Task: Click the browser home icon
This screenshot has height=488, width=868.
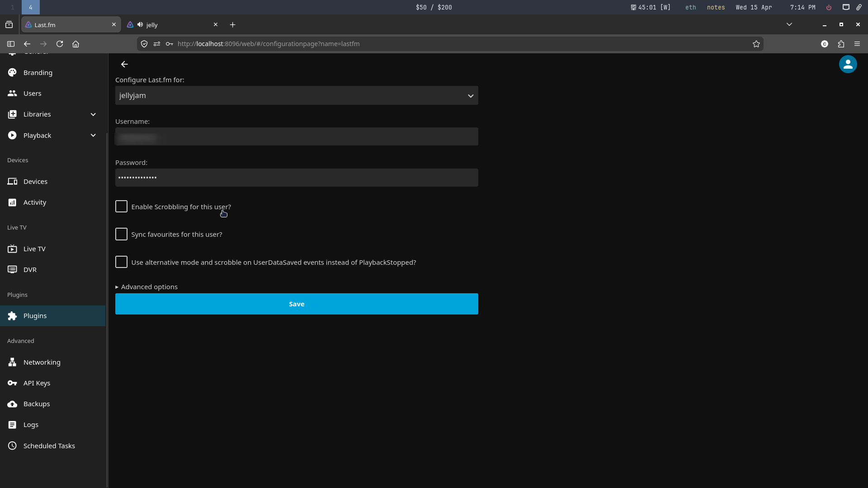Action: [76, 44]
